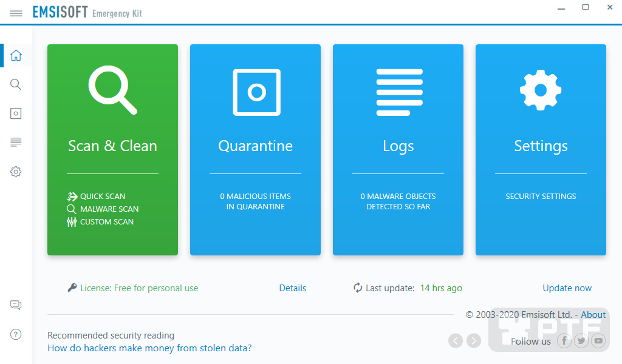Screen dimensions: 622x364
Task: Open Quarantine via sidebar icon
Action: 16,113
